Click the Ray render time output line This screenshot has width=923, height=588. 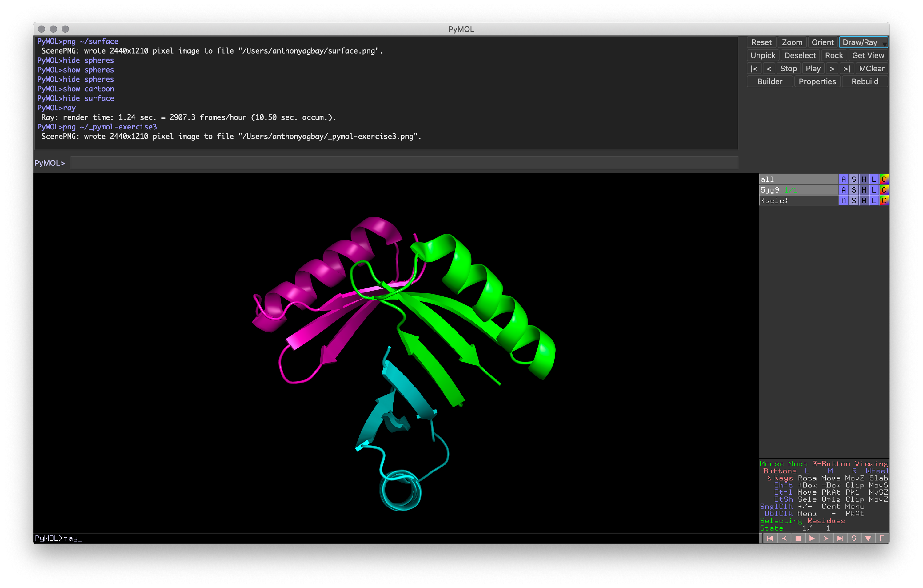(x=189, y=117)
